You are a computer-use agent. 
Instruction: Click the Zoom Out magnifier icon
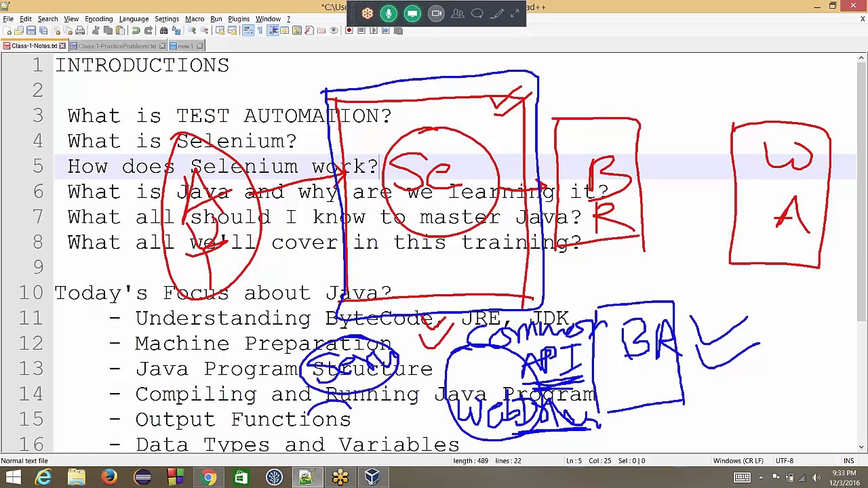click(x=203, y=30)
